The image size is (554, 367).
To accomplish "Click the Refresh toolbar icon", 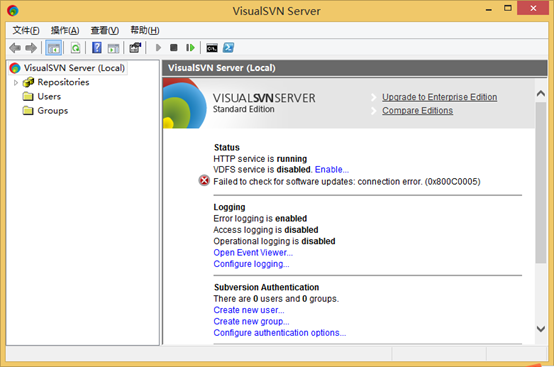I will click(x=75, y=48).
